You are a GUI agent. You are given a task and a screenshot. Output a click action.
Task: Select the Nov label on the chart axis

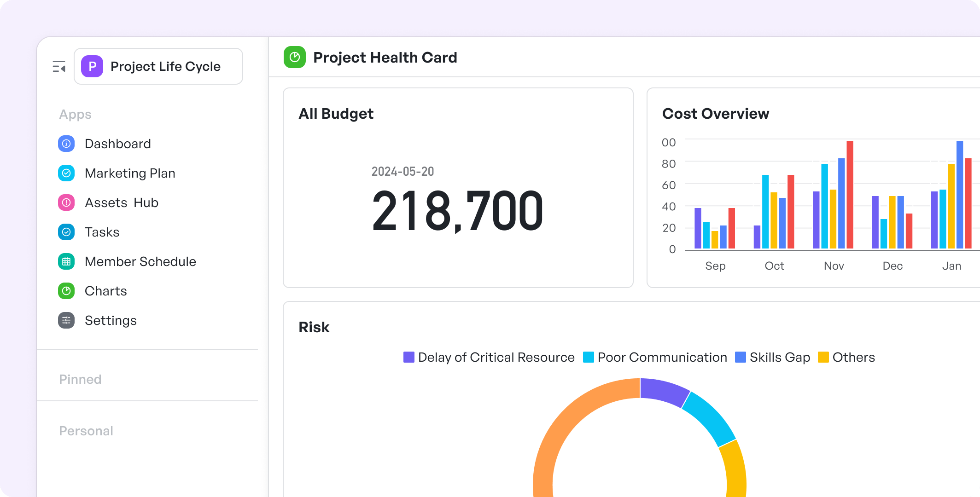point(834,266)
